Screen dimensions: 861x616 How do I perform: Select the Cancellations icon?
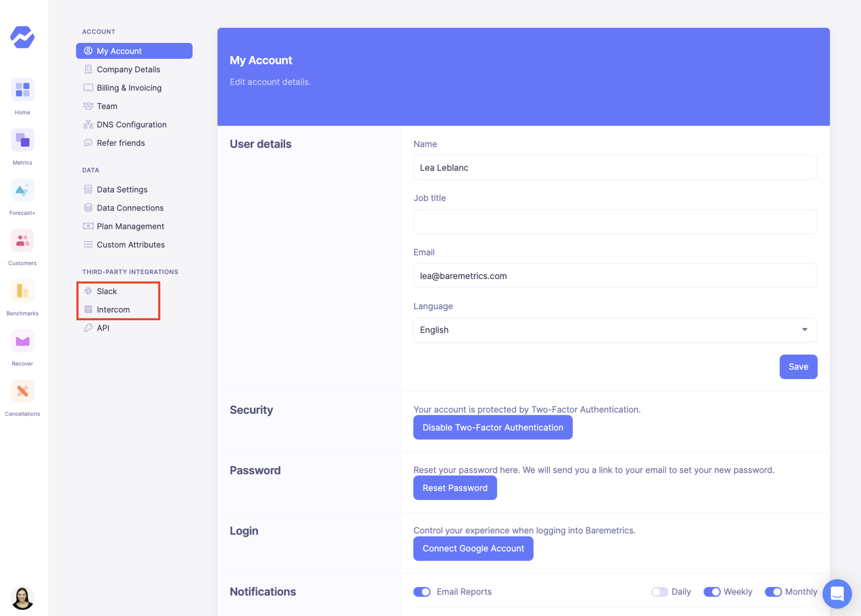pos(22,391)
